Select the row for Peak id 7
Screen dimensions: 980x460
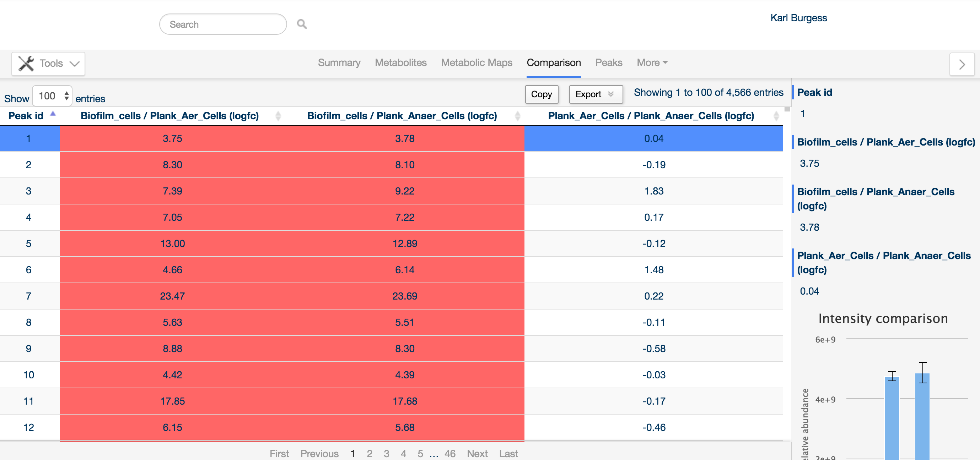click(392, 296)
